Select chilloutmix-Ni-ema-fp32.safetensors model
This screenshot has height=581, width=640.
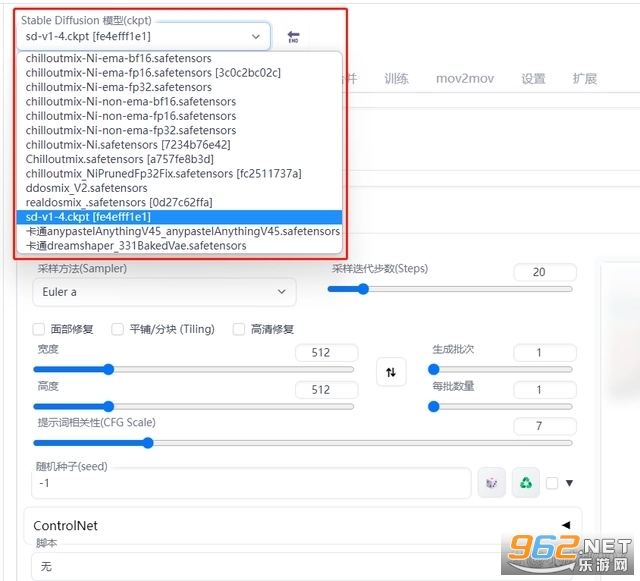(179, 87)
